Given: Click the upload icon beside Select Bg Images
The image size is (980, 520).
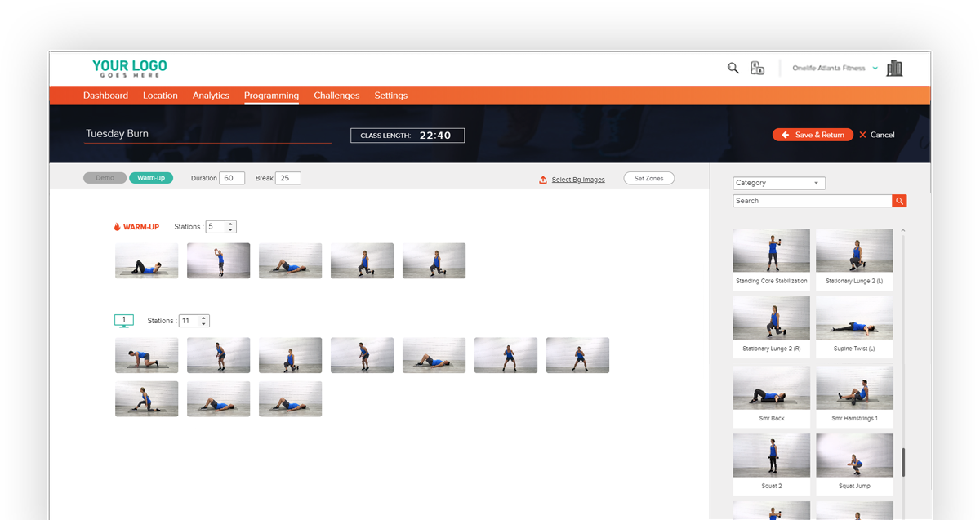Looking at the screenshot, I should point(543,180).
